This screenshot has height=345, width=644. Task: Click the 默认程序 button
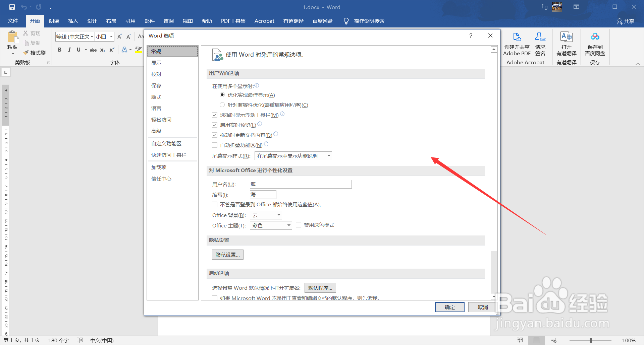320,287
